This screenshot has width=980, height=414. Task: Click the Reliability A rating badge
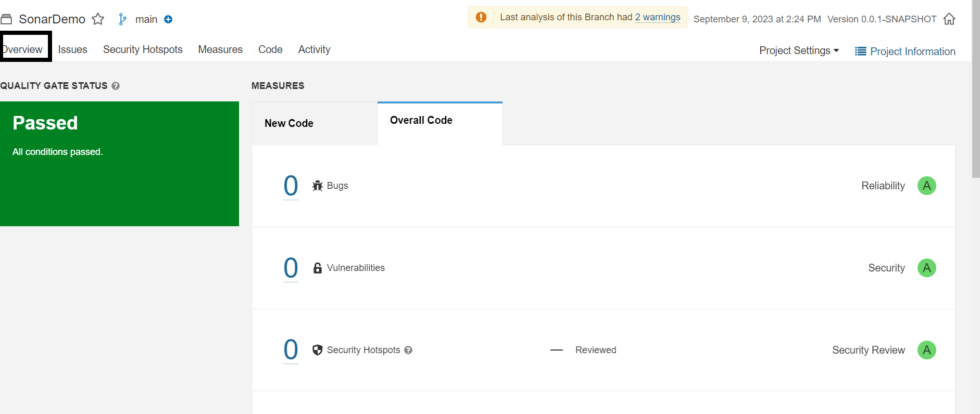(x=927, y=186)
